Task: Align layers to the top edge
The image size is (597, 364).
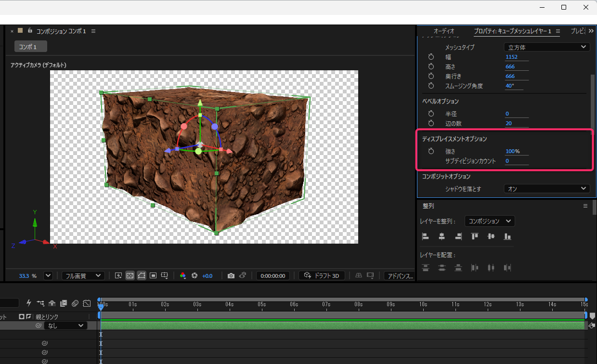Action: coord(475,236)
